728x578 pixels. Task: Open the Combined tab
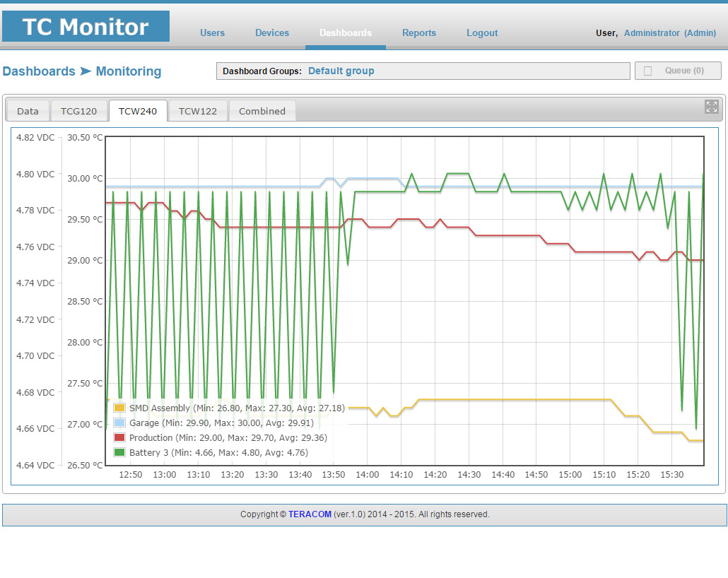pyautogui.click(x=262, y=111)
